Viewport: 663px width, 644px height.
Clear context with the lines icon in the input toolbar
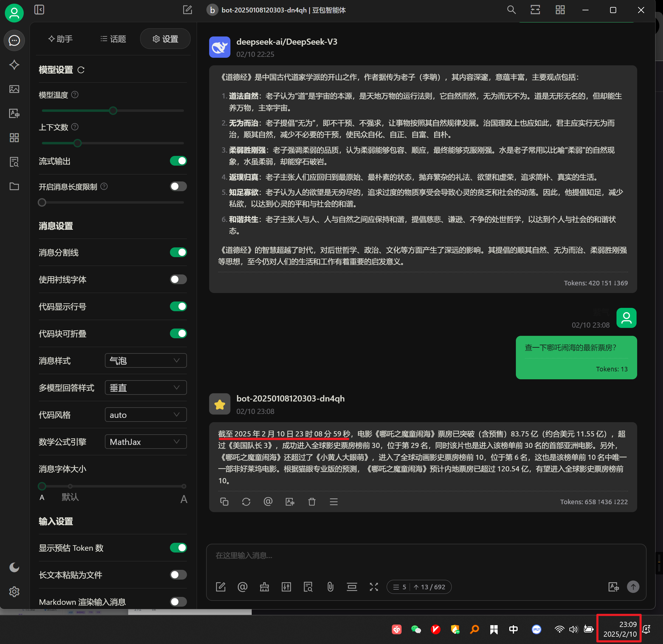(352, 587)
